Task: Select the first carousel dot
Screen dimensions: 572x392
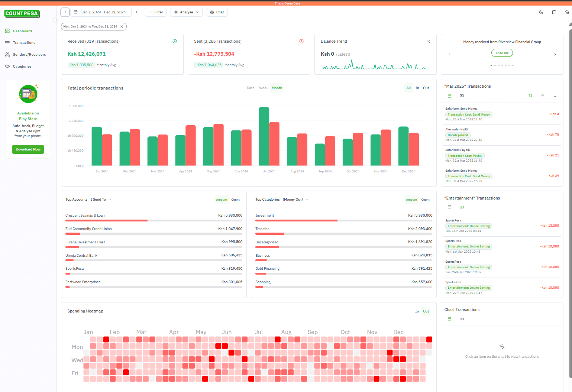Action: pyautogui.click(x=491, y=65)
